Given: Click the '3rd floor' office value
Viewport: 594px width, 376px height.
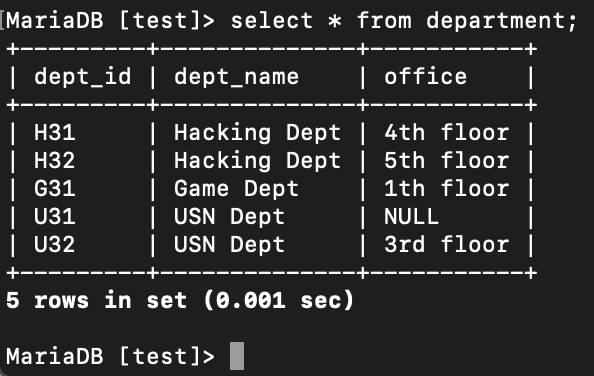Looking at the screenshot, I should pos(447,245).
